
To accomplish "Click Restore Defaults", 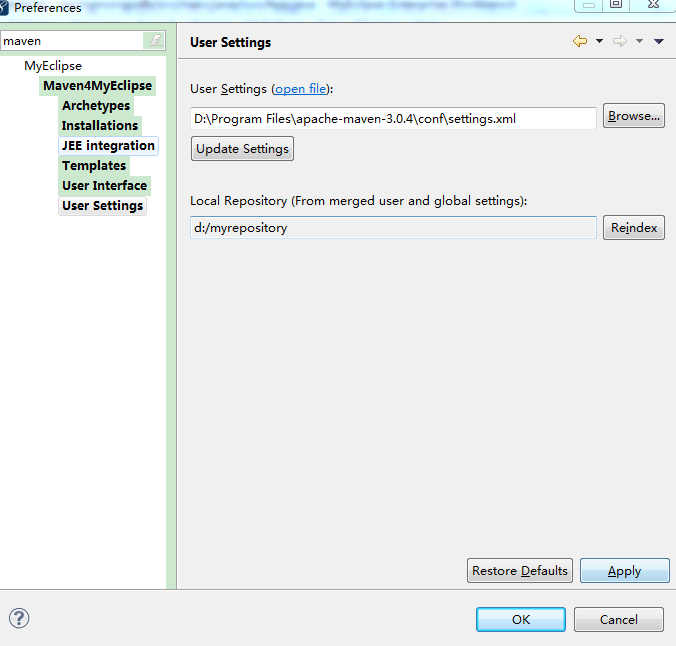I will pyautogui.click(x=520, y=571).
